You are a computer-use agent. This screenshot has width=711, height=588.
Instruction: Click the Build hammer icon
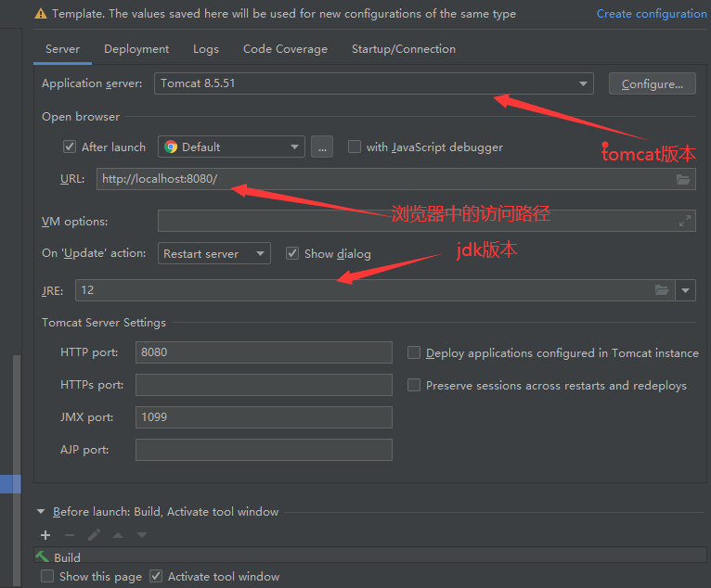[x=42, y=556]
